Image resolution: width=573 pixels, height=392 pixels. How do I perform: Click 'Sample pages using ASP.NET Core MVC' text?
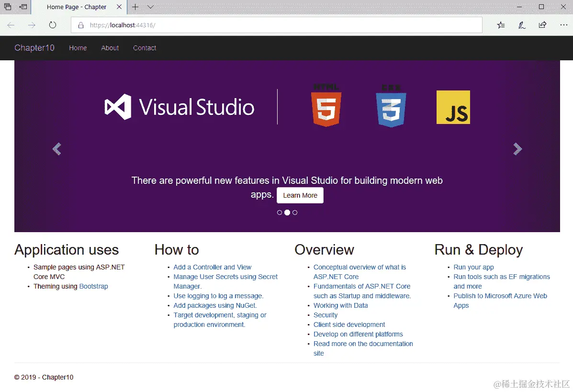pos(79,272)
